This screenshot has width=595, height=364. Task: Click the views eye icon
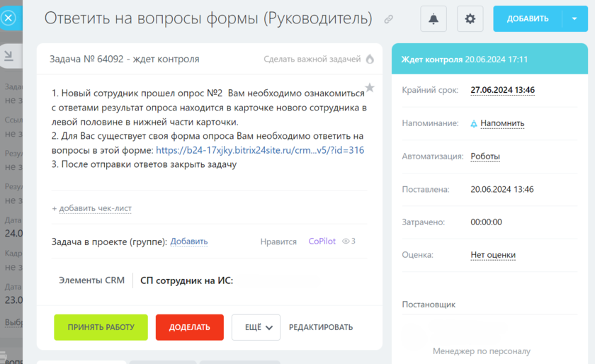[x=346, y=241]
